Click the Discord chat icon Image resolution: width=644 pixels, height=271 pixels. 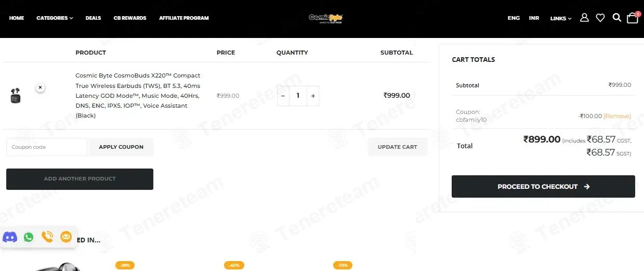[x=10, y=237]
